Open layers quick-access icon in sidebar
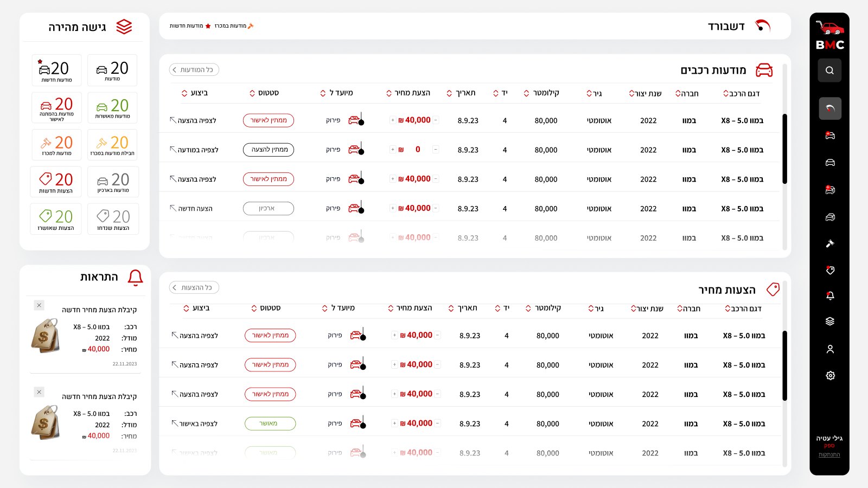The height and width of the screenshot is (488, 868). point(830,322)
